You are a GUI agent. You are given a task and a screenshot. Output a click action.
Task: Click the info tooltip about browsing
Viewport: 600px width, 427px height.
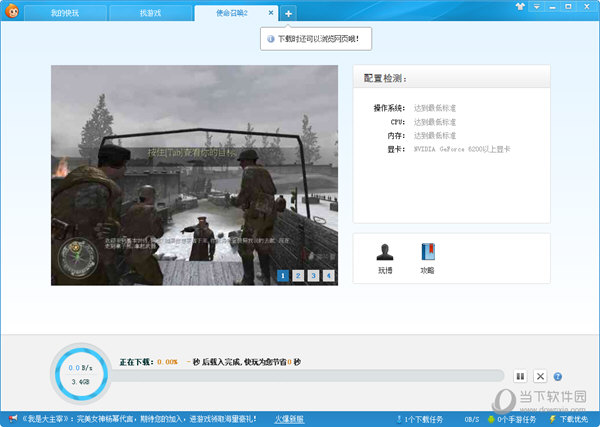pos(316,39)
